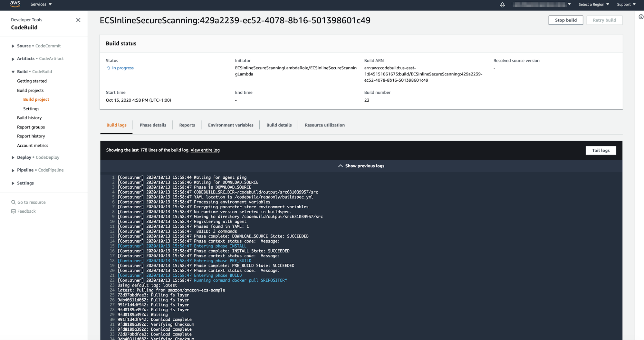Click the start time Oct 13, 2020 value

tap(138, 100)
